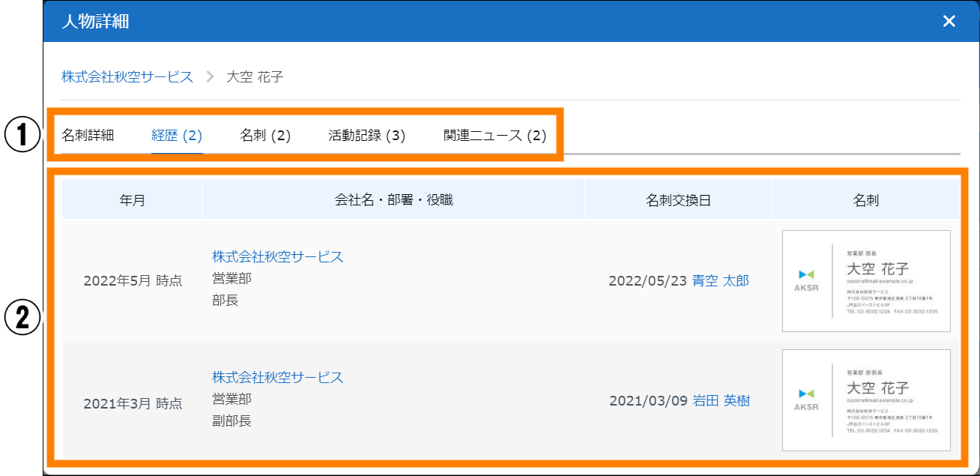Viewport: 980px width, 476px height.
Task: Click 大空 花子 in the breadcrumb
Action: [x=255, y=76]
